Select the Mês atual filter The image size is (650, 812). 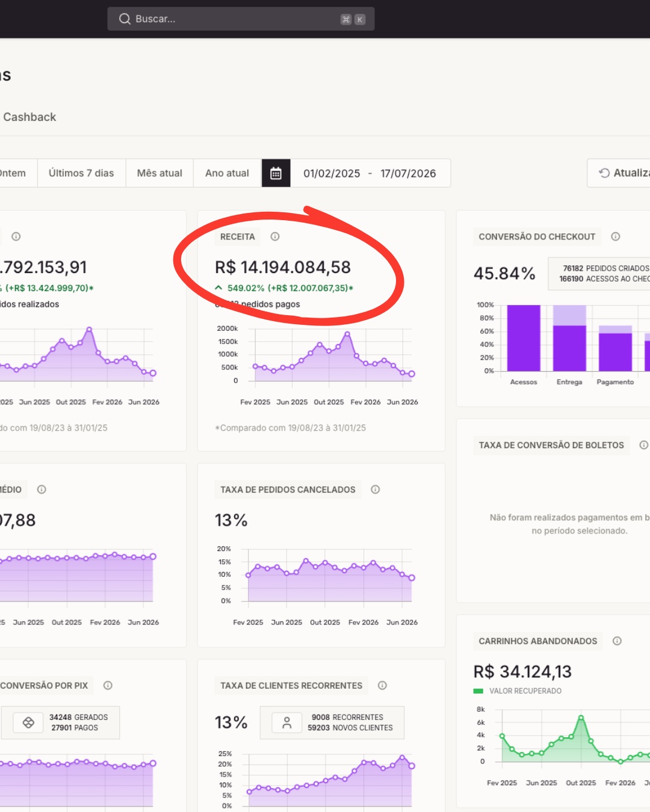pos(159,173)
